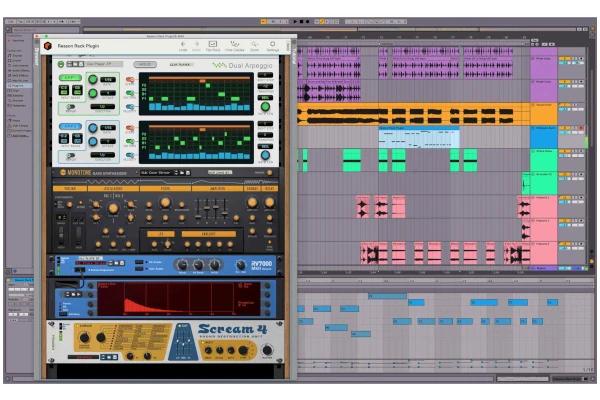Click the upper blue rate knob of ARP 2
Screen dimensions: 600x400
[93, 128]
